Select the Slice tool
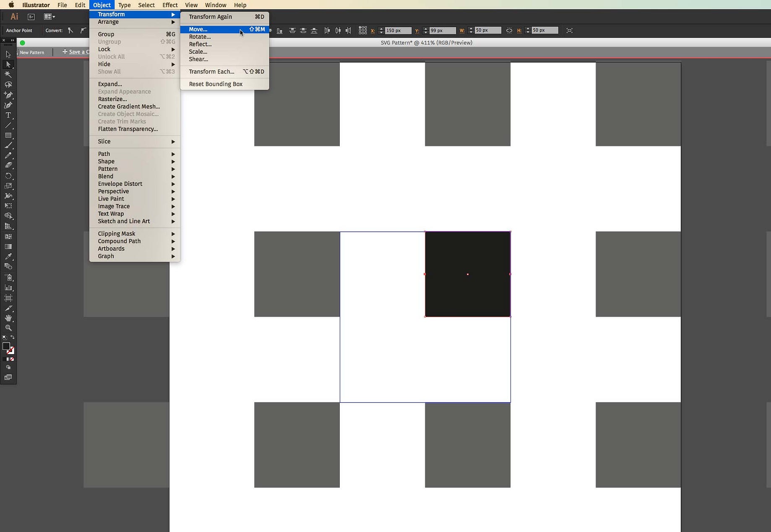Screen dimensions: 771x532 pos(8,308)
